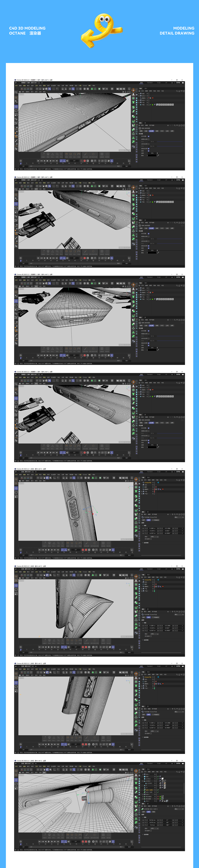Click P.X field 94.762 cm in last window
This screenshot has height=868, width=199.
tap(152, 820)
